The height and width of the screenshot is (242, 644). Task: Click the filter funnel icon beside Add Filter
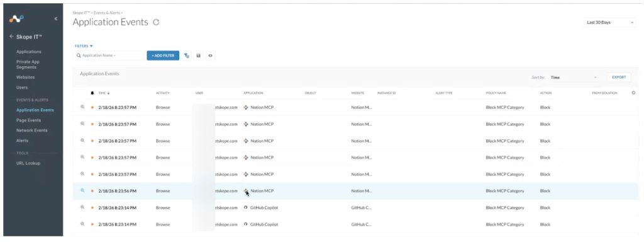[187, 55]
